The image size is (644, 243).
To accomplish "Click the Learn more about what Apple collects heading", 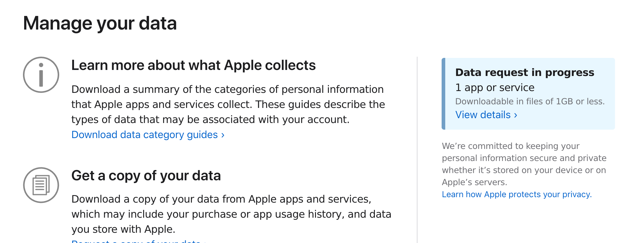I will point(193,65).
